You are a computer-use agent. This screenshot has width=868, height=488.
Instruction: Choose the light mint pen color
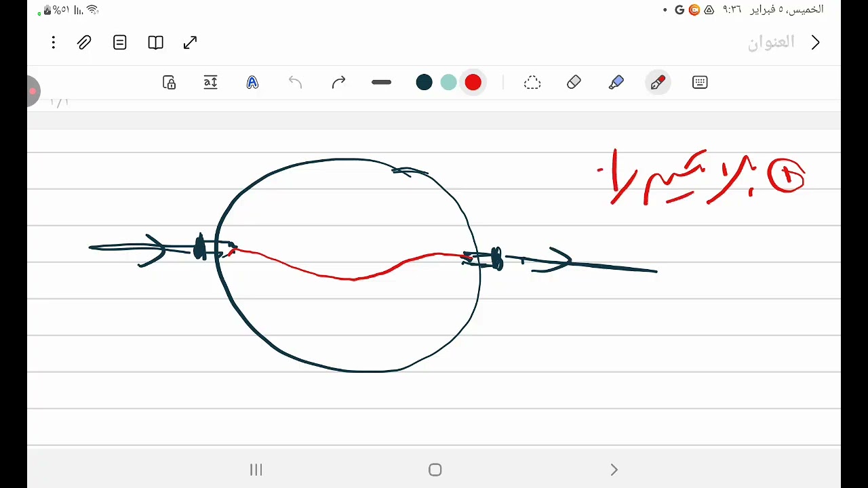tap(449, 83)
